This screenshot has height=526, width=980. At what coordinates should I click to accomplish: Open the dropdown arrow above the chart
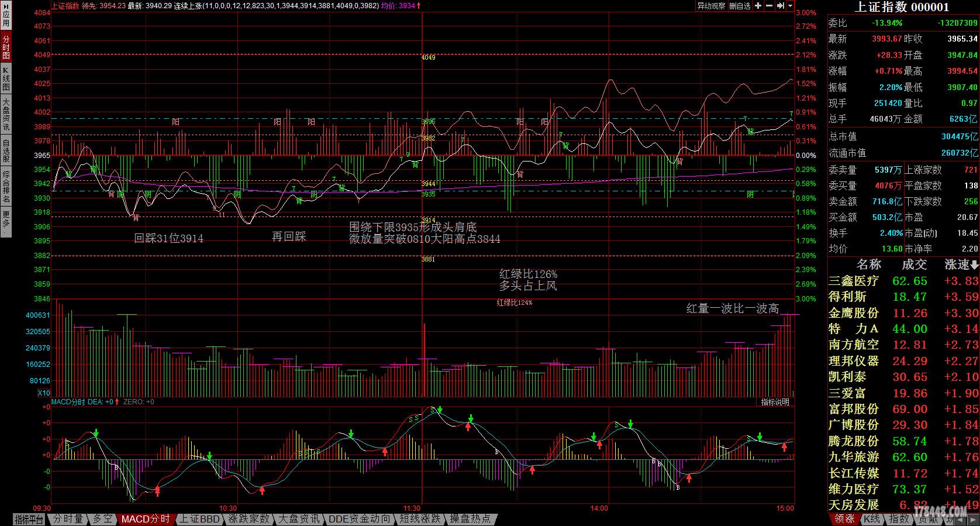pyautogui.click(x=791, y=6)
